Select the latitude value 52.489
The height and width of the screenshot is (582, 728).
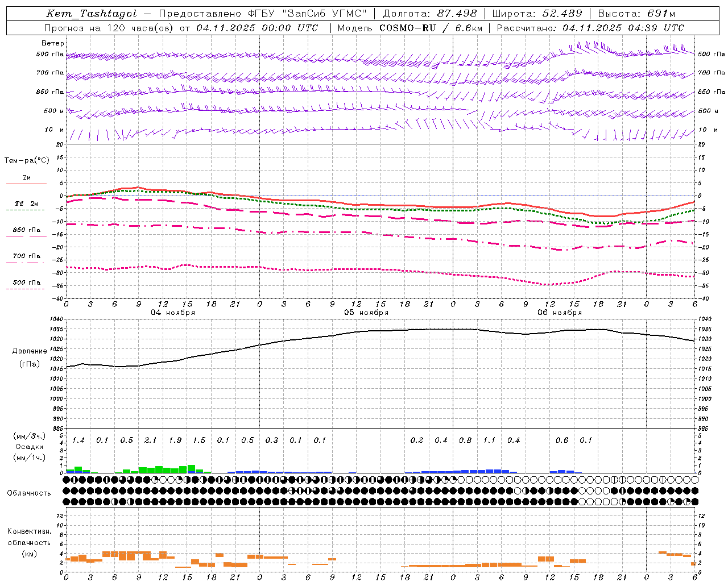pos(562,14)
